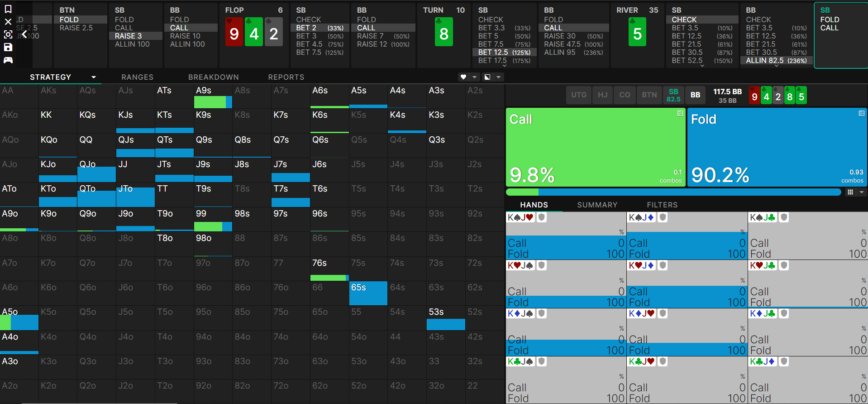
Task: Expand more BB river options chevron
Action: 777,66
